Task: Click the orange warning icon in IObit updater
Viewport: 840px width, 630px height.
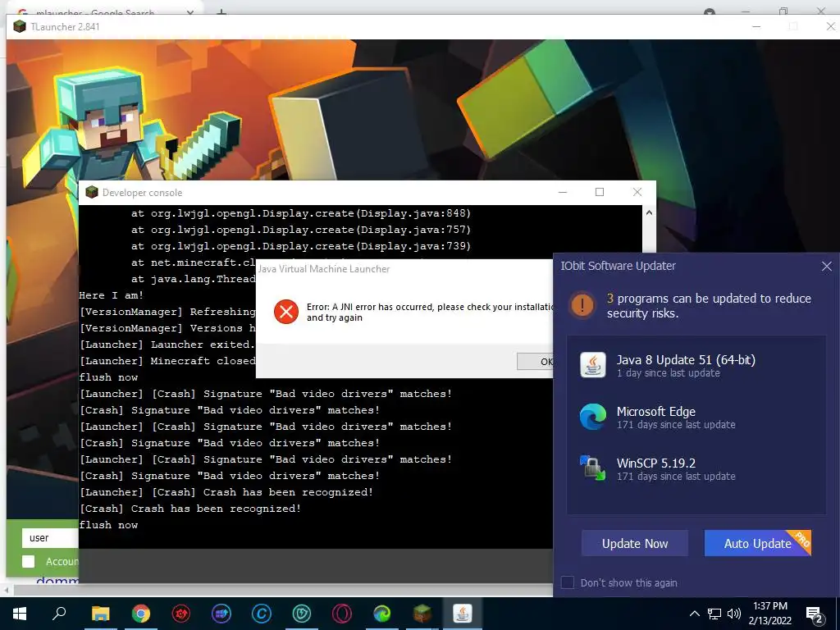Action: (582, 305)
